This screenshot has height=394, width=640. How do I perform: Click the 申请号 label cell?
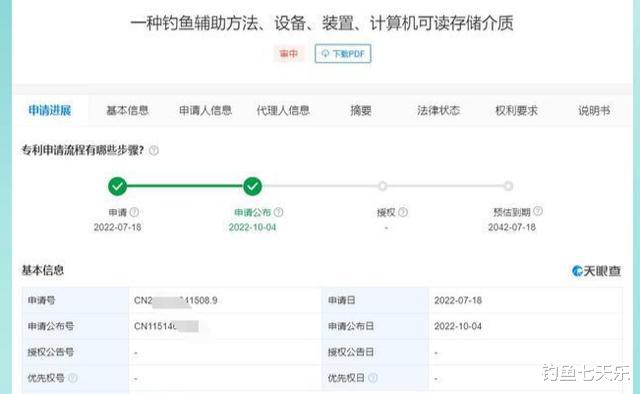(76, 301)
